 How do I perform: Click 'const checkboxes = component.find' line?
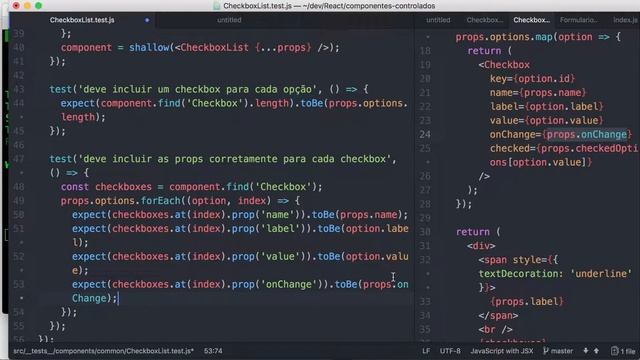191,187
